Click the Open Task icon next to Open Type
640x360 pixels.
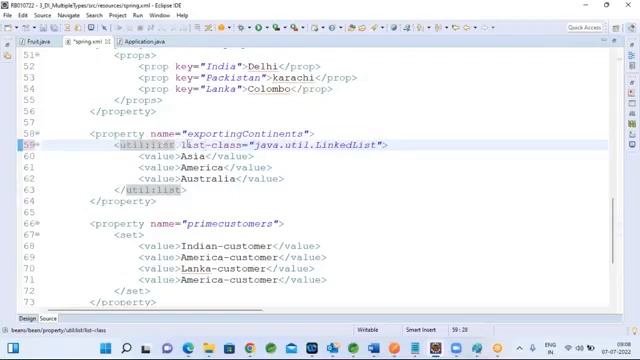(362, 28)
